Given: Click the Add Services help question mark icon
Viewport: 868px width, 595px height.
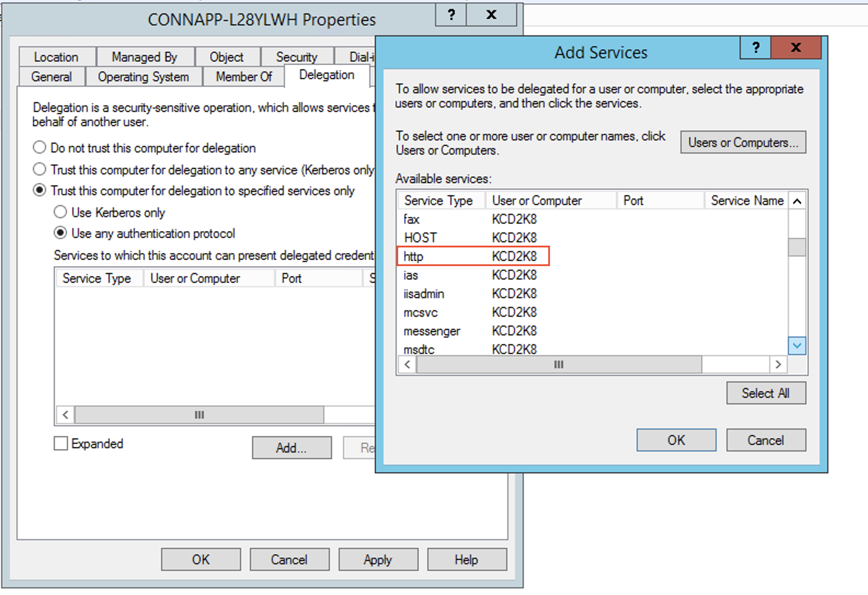Looking at the screenshot, I should pos(755,48).
